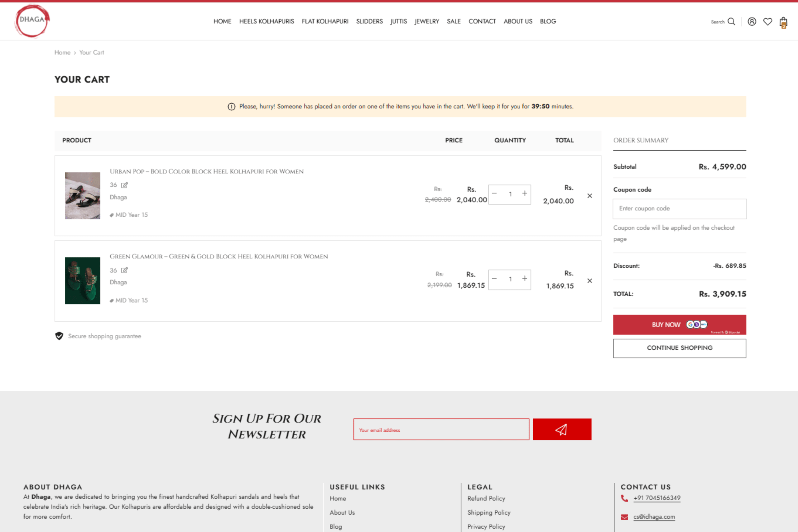Open HEELS KOLHAPURIS menu

pos(266,22)
